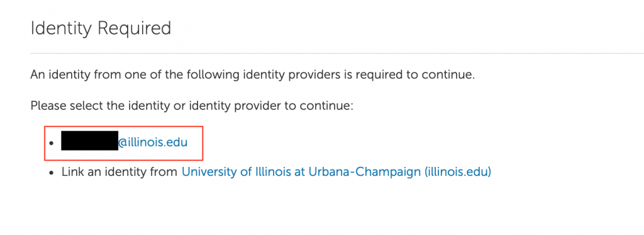Image resolution: width=644 pixels, height=235 pixels.
Task: Click the "Link an identity from" text
Action: tap(119, 171)
